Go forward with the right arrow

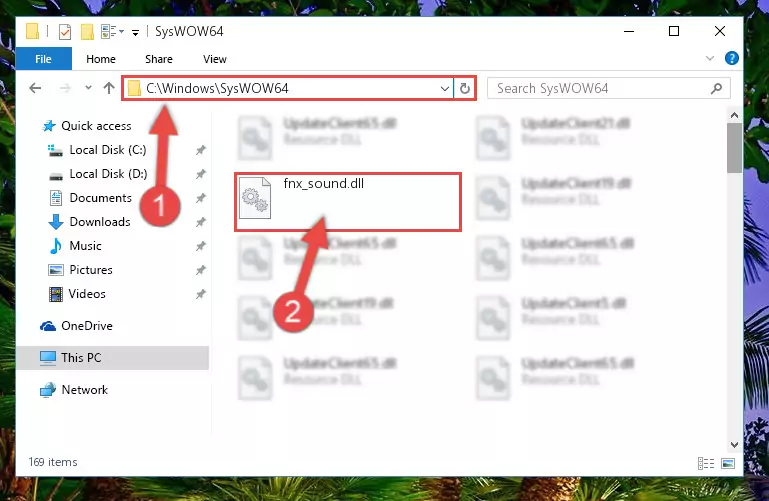pyautogui.click(x=65, y=88)
